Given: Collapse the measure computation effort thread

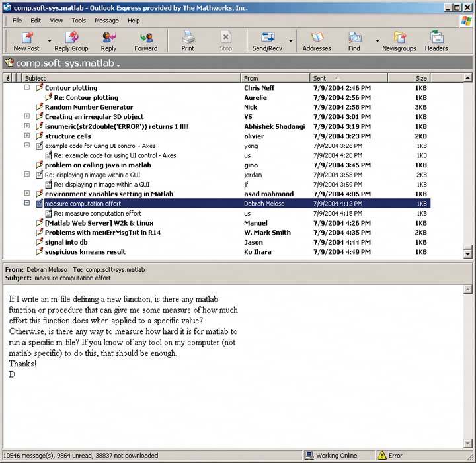Looking at the screenshot, I should pyautogui.click(x=27, y=204).
